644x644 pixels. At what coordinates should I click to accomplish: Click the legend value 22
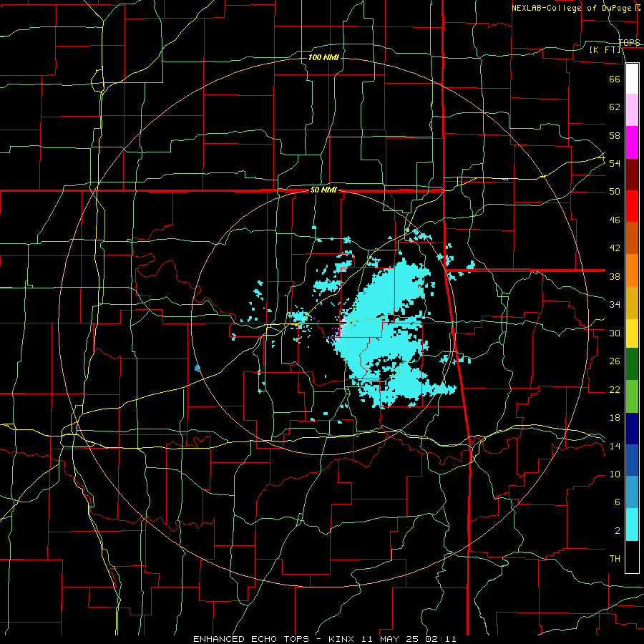(615, 390)
